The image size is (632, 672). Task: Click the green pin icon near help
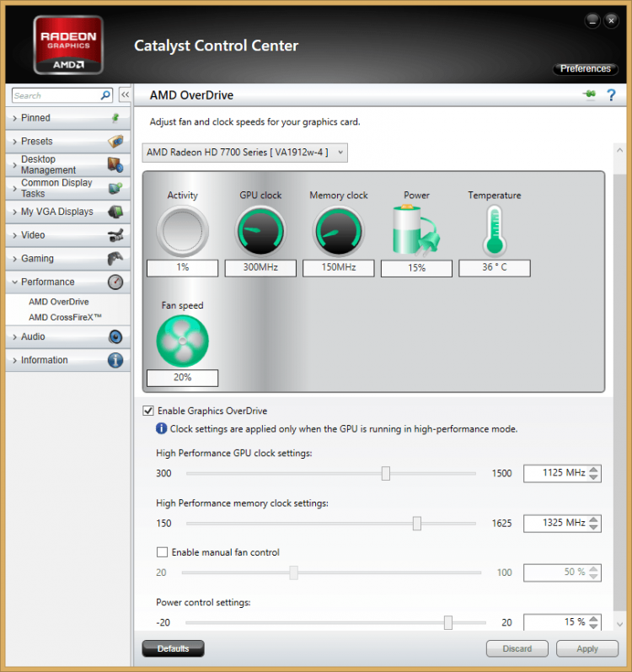[589, 95]
